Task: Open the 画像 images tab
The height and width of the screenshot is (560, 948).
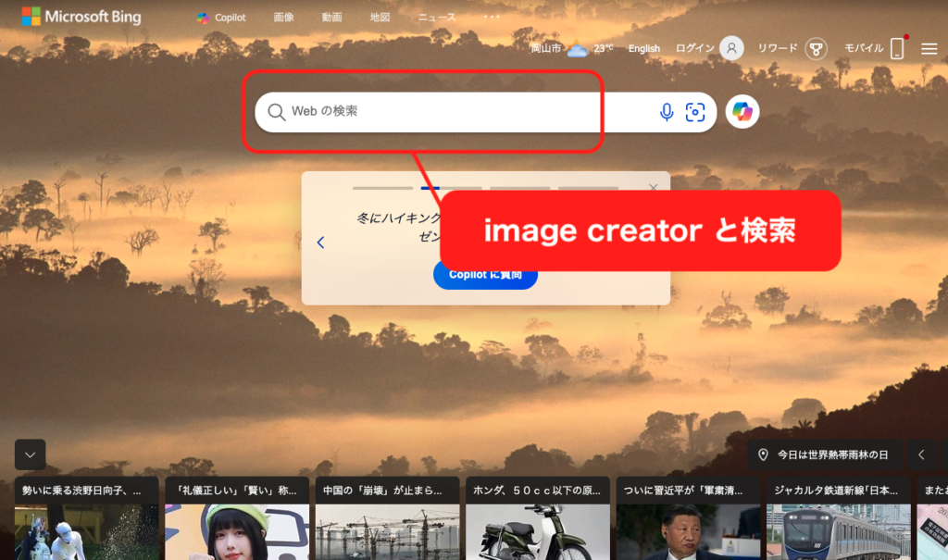Action: tap(284, 18)
